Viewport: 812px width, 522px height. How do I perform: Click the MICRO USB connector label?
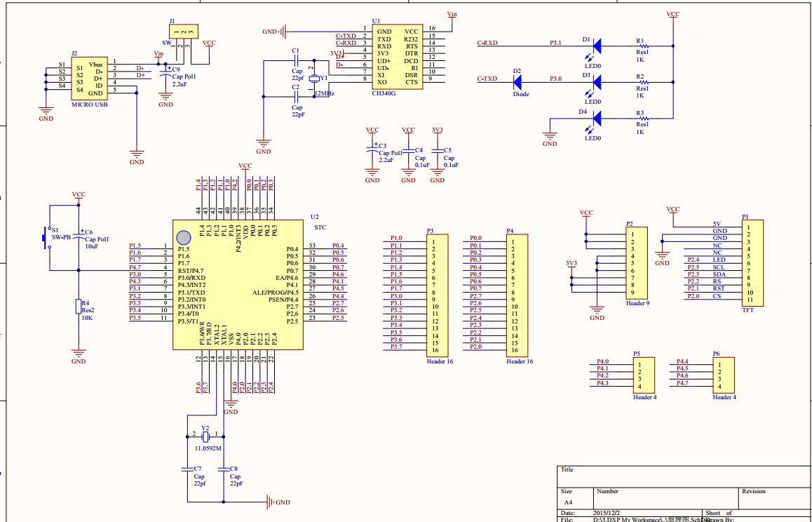coord(90,105)
